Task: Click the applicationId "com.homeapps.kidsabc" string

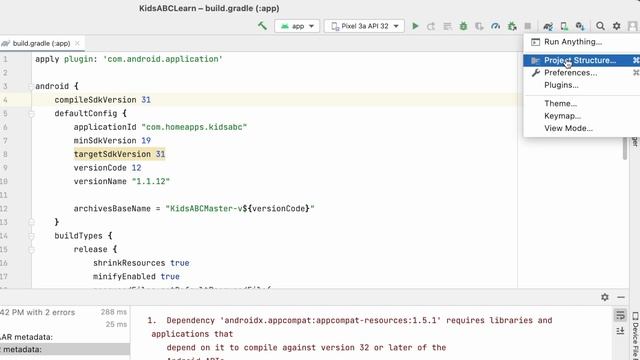Action: coord(194,127)
